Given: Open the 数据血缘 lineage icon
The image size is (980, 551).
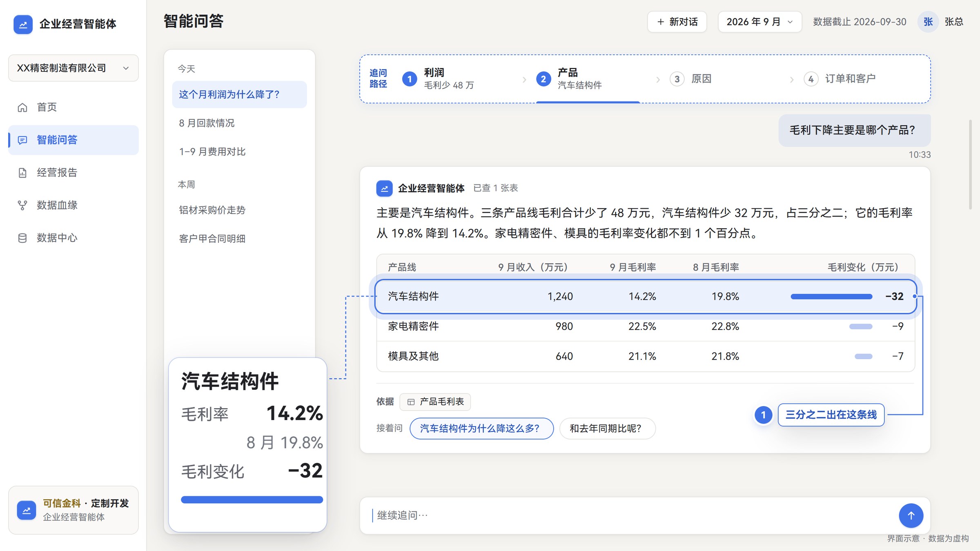Looking at the screenshot, I should tap(22, 205).
